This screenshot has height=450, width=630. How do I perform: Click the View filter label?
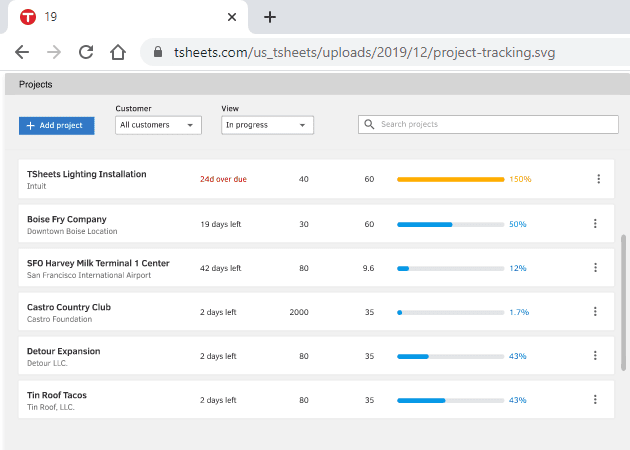230,108
